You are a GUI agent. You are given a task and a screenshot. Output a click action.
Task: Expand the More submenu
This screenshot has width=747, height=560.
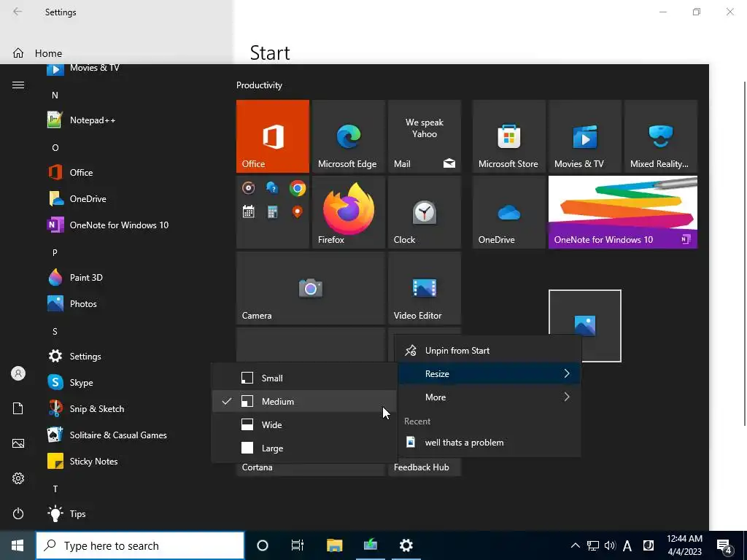(489, 397)
